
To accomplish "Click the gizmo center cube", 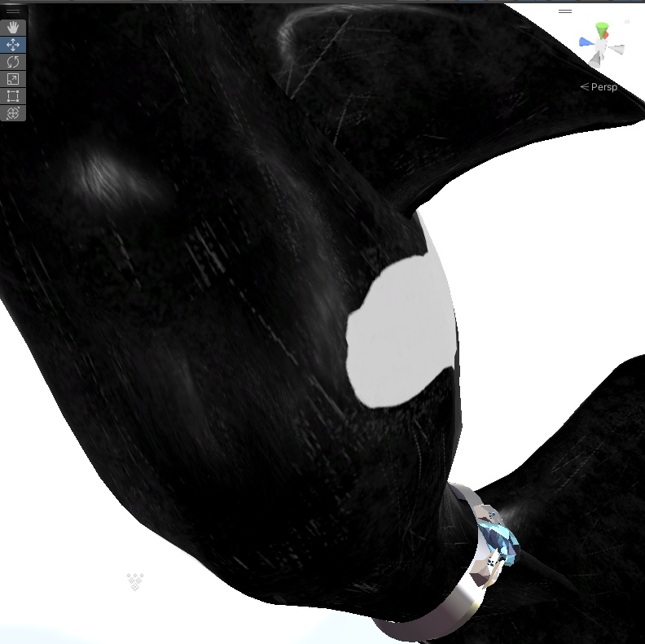I will (x=601, y=46).
